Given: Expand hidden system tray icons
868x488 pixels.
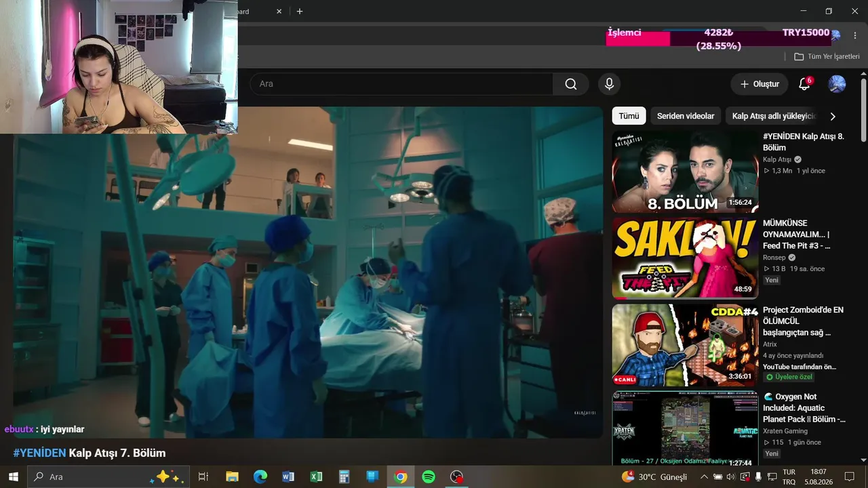Looking at the screenshot, I should tap(704, 476).
